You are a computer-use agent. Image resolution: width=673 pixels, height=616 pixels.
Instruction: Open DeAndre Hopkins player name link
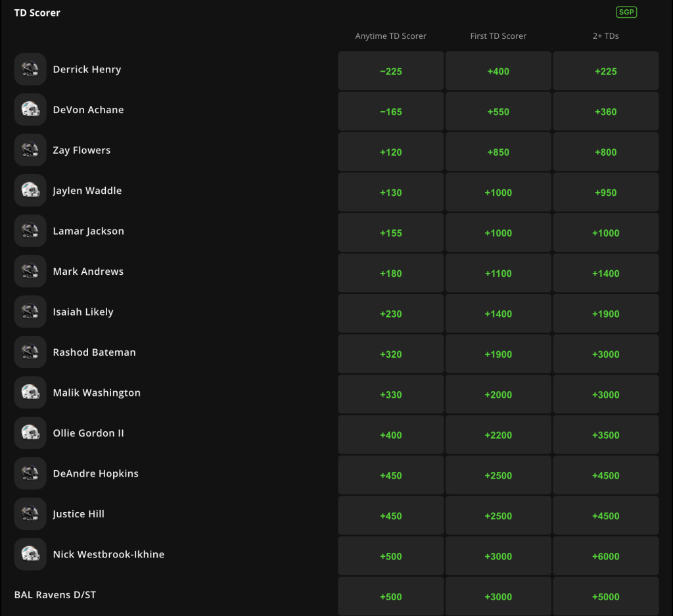[96, 473]
